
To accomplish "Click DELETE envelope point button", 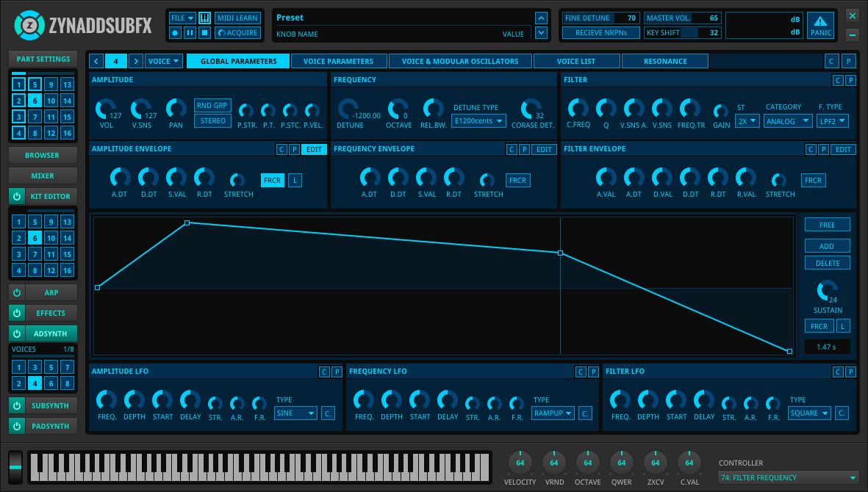I will (x=827, y=263).
